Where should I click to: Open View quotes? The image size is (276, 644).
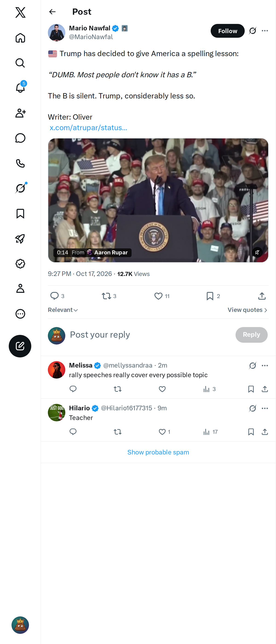coord(247,310)
